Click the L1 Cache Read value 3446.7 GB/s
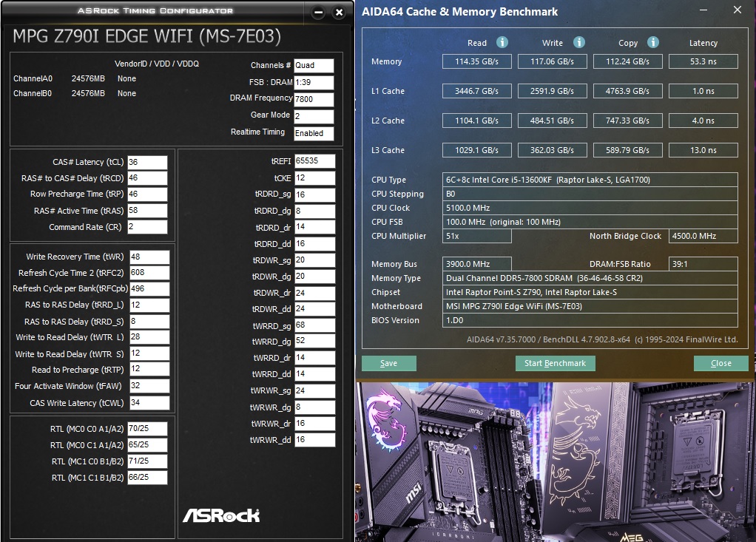The width and height of the screenshot is (756, 542). (x=477, y=91)
